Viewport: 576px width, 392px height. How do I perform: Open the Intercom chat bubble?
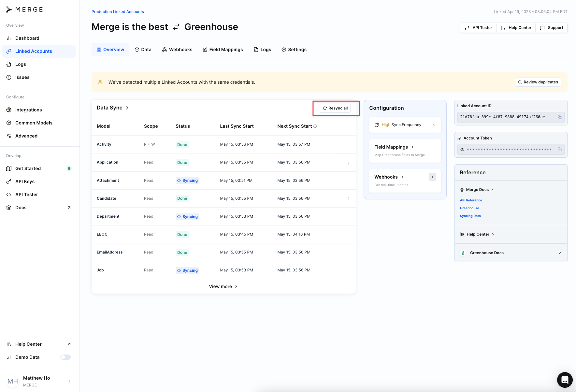[x=565, y=380]
